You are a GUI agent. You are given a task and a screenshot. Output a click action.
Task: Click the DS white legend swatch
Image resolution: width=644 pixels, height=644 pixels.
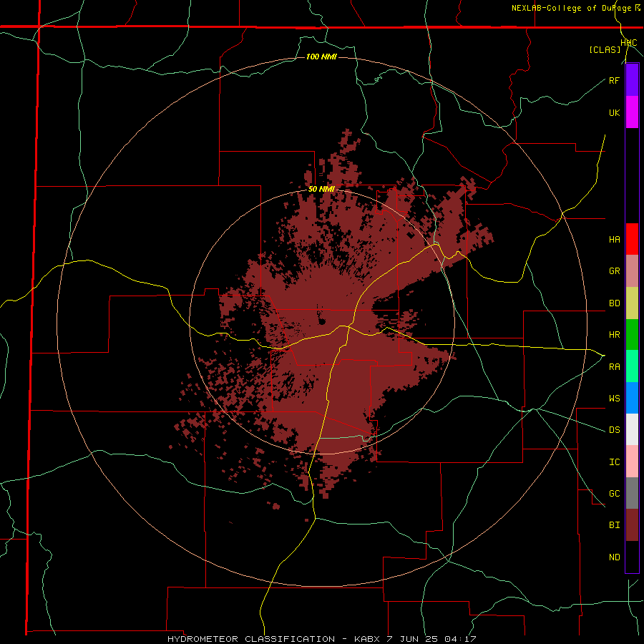pyautogui.click(x=632, y=429)
